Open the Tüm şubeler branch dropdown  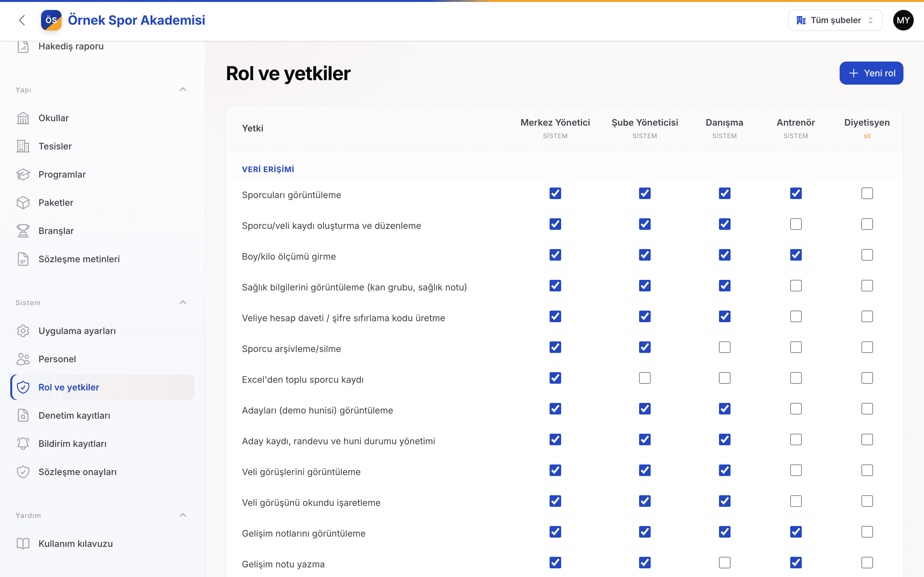(835, 20)
